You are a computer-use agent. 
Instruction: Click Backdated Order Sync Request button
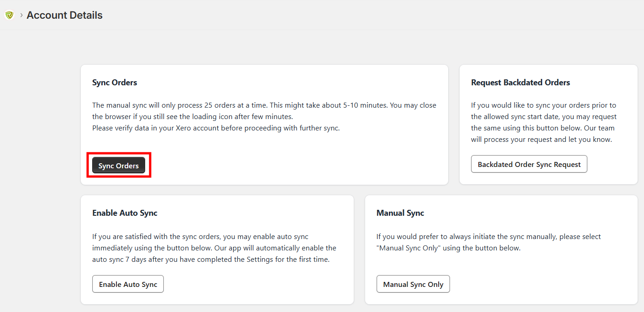click(529, 164)
